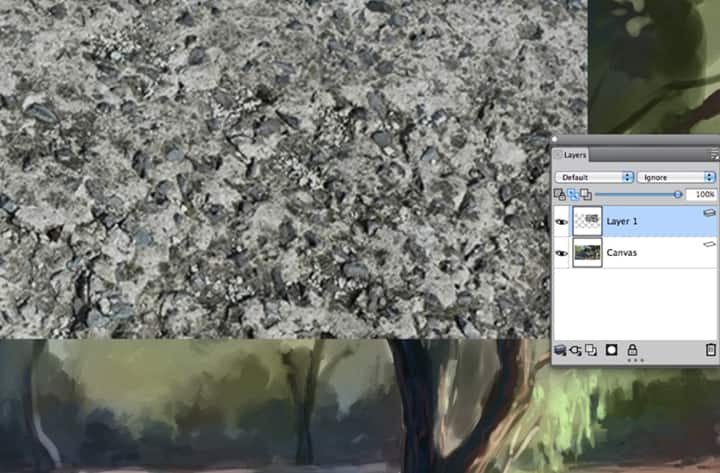Create a layer mask with the mask icon

coord(611,350)
